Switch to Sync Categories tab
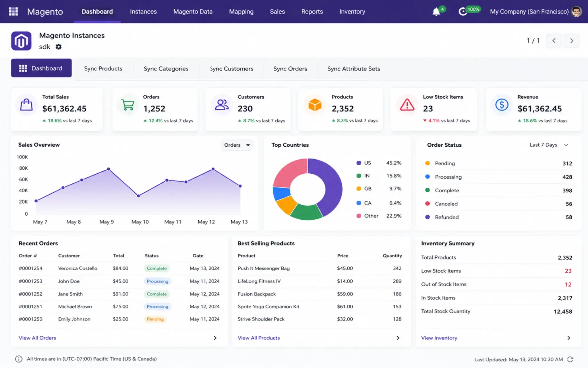 166,69
